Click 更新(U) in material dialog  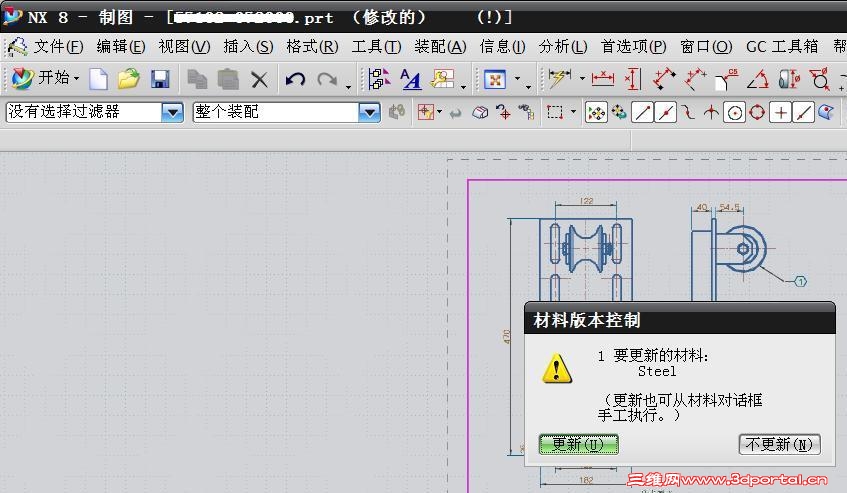point(579,444)
